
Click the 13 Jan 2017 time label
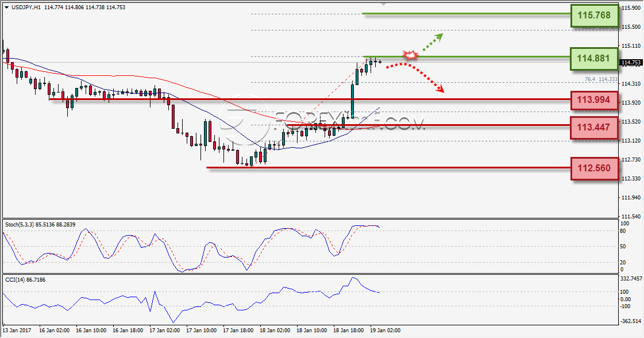pyautogui.click(x=17, y=330)
